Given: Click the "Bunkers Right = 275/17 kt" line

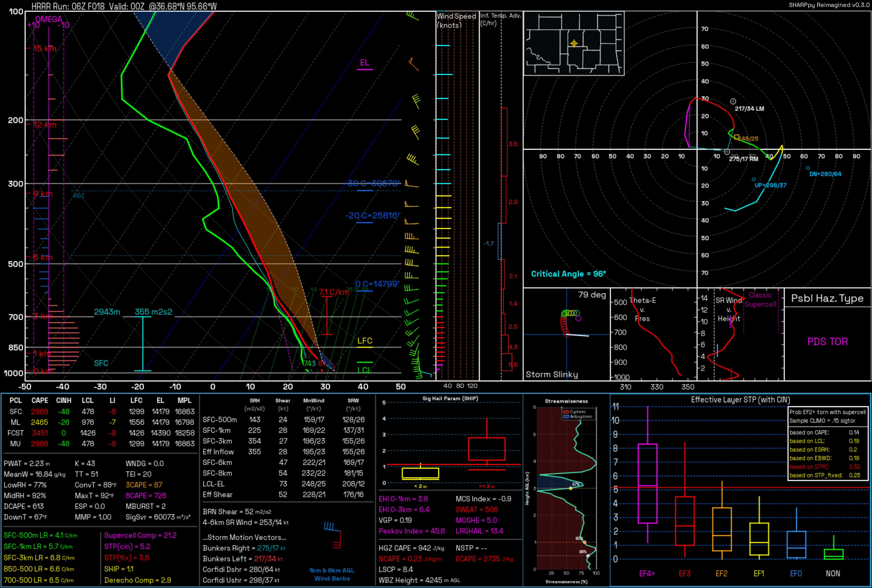Looking at the screenshot, I should [244, 548].
